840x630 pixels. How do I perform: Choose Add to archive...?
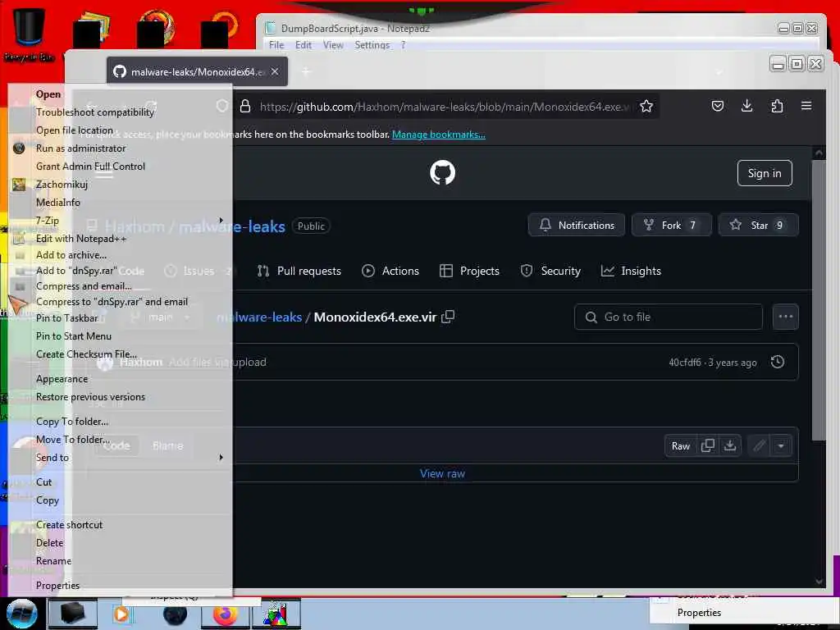(120, 255)
